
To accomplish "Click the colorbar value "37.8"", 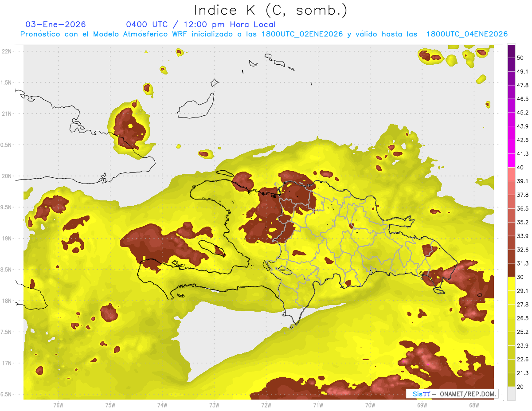I will (x=523, y=195).
